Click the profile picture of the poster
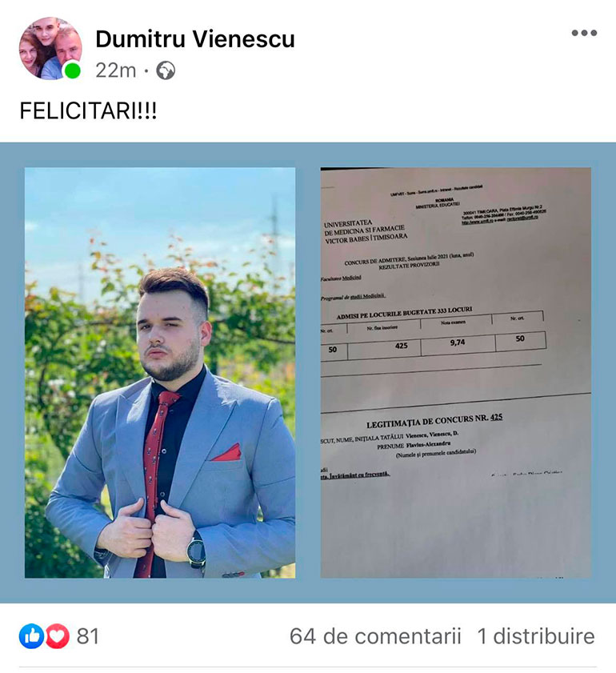 click(x=50, y=49)
